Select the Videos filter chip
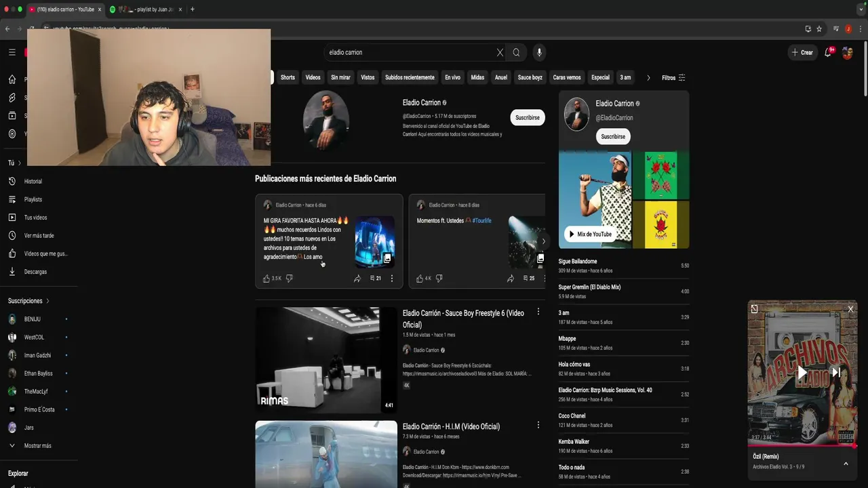The image size is (868, 488). click(313, 78)
